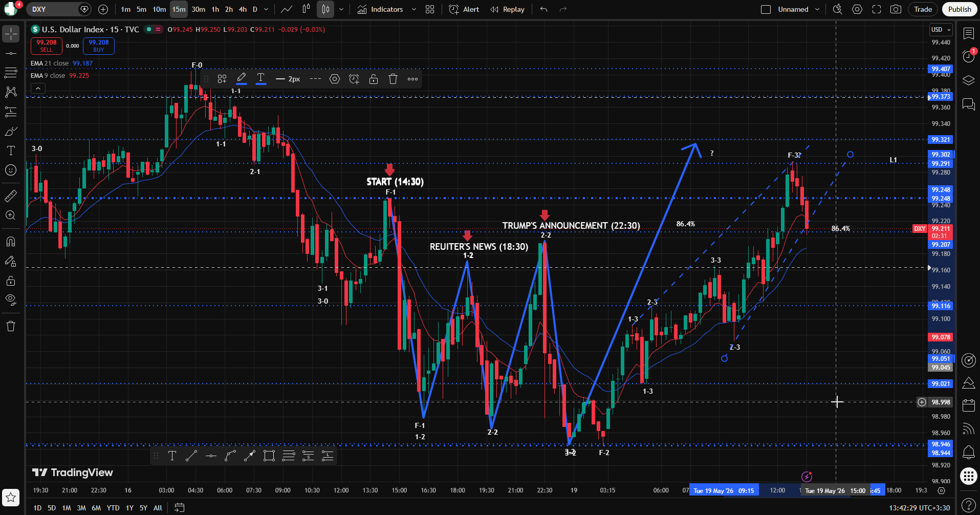The height and width of the screenshot is (515, 980).
Task: Click the Publish button
Action: [x=960, y=9]
